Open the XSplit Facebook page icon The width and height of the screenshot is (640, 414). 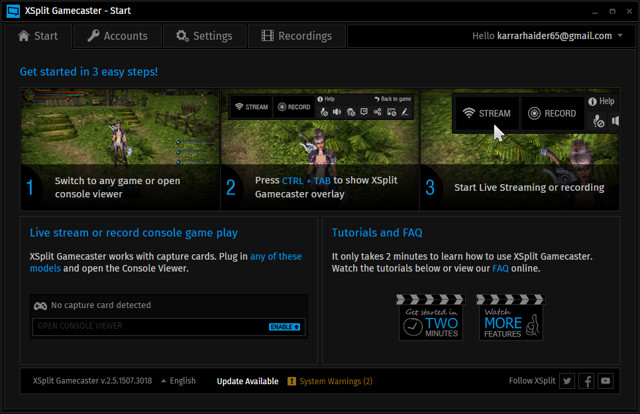587,381
